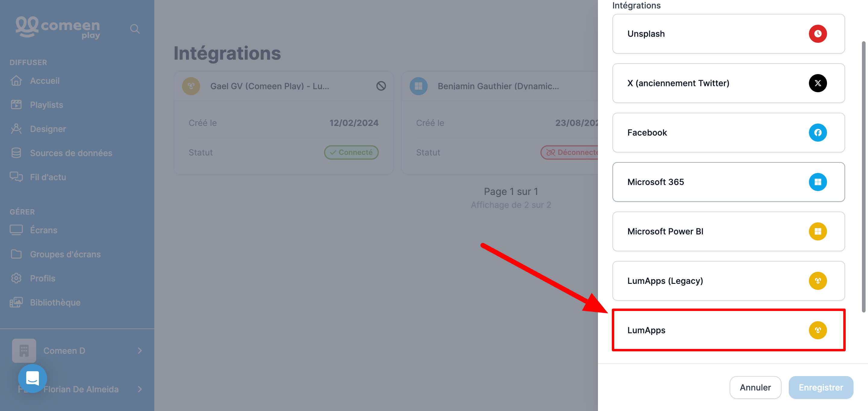Click the Sources de données database icon

point(16,153)
